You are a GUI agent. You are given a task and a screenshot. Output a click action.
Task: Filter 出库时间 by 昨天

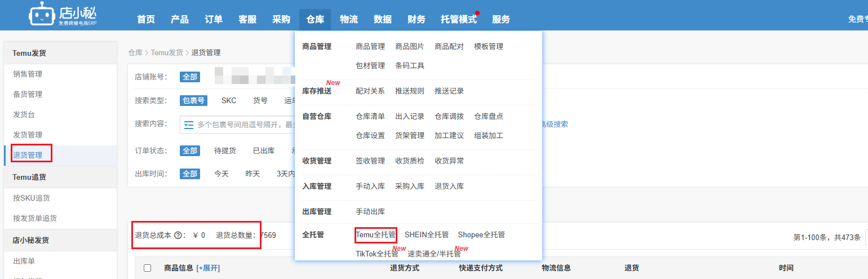253,174
